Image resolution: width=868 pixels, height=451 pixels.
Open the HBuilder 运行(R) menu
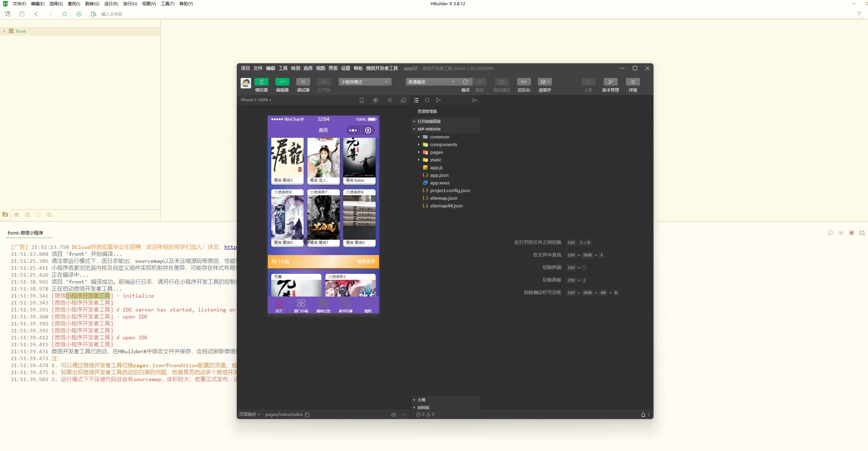111,4
